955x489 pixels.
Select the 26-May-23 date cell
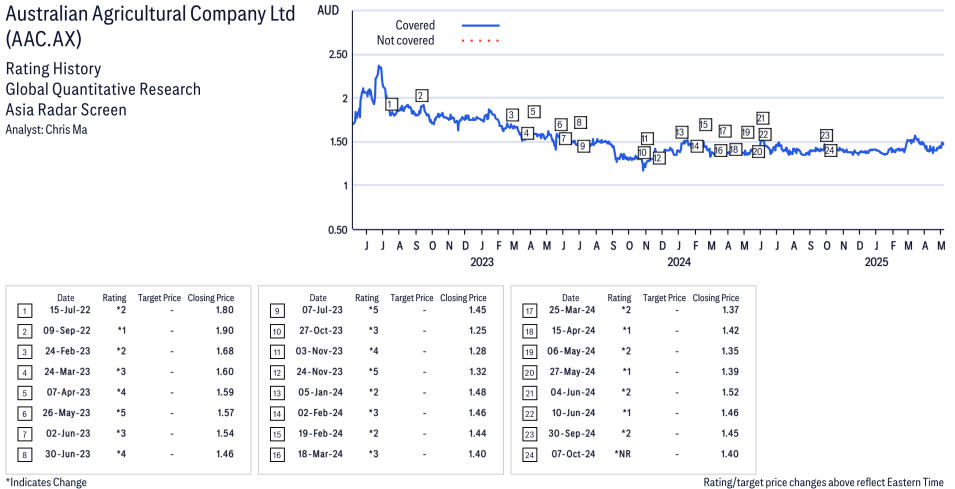pyautogui.click(x=66, y=413)
